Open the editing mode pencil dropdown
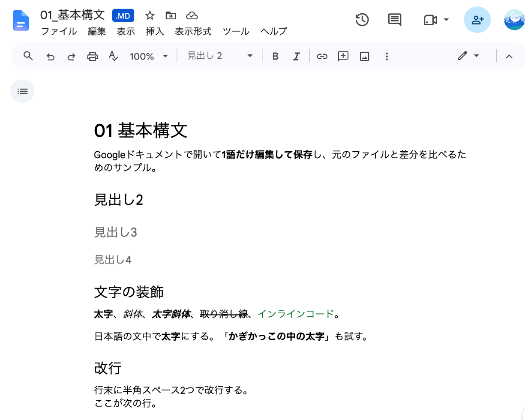The height and width of the screenshot is (420, 525). click(x=468, y=56)
